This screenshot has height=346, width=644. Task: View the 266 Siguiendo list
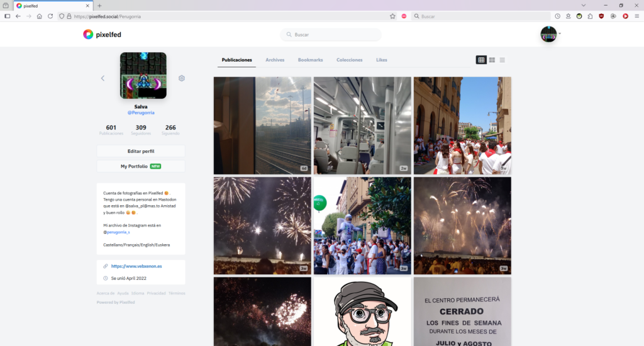(170, 130)
